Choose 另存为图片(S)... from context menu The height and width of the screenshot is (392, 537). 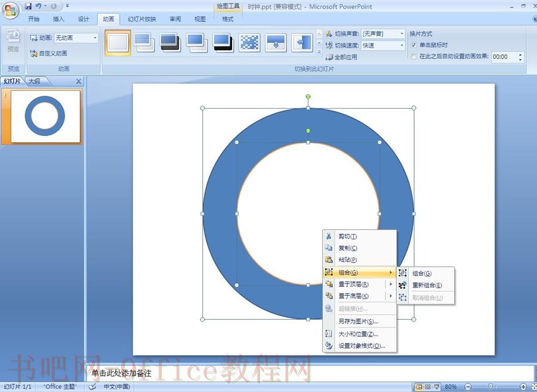click(x=360, y=321)
